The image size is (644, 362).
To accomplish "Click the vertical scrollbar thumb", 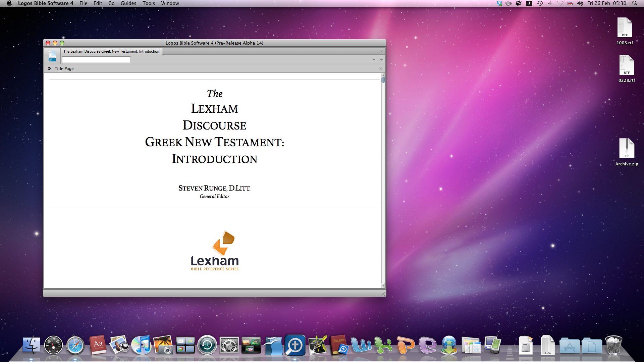I will [x=383, y=80].
